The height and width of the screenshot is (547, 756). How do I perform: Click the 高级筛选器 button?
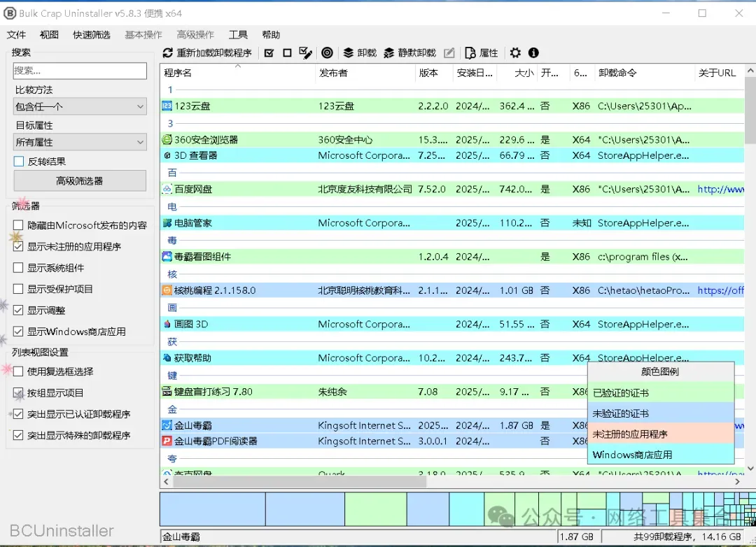pyautogui.click(x=80, y=180)
